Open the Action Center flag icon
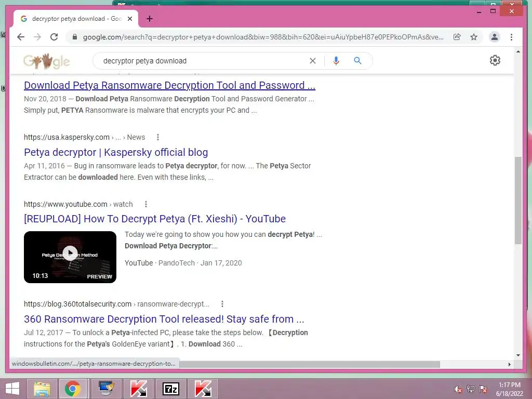 tap(483, 389)
